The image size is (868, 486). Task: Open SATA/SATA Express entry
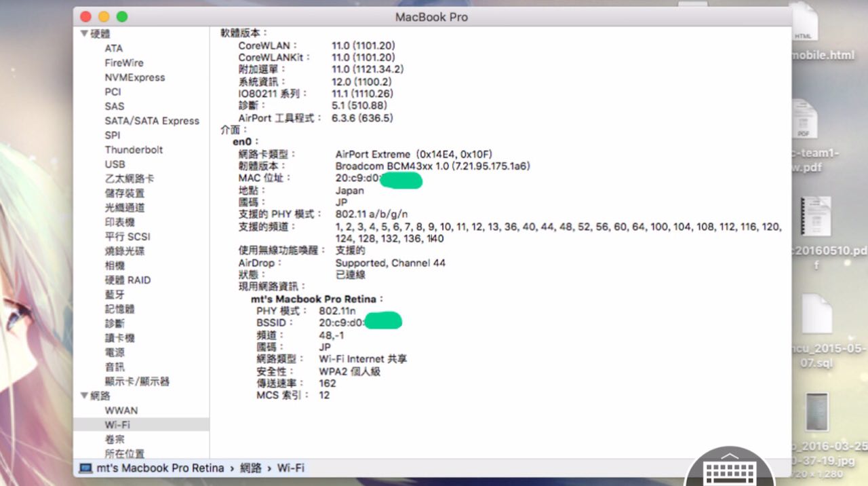pyautogui.click(x=152, y=121)
